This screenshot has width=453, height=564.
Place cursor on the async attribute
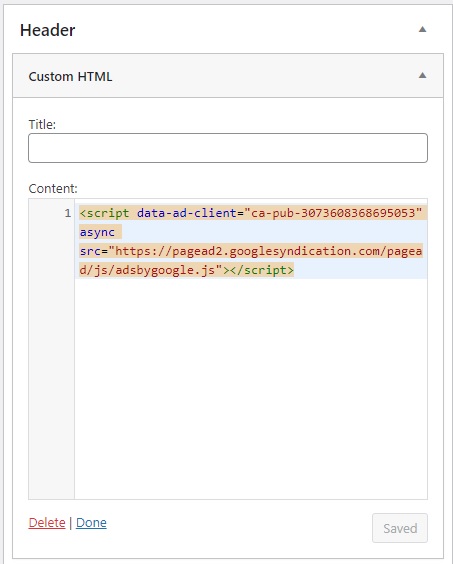pos(97,232)
